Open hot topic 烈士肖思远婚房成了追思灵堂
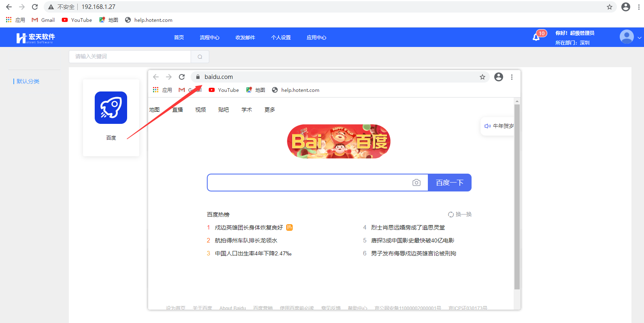Image resolution: width=644 pixels, height=323 pixels. pyautogui.click(x=408, y=227)
